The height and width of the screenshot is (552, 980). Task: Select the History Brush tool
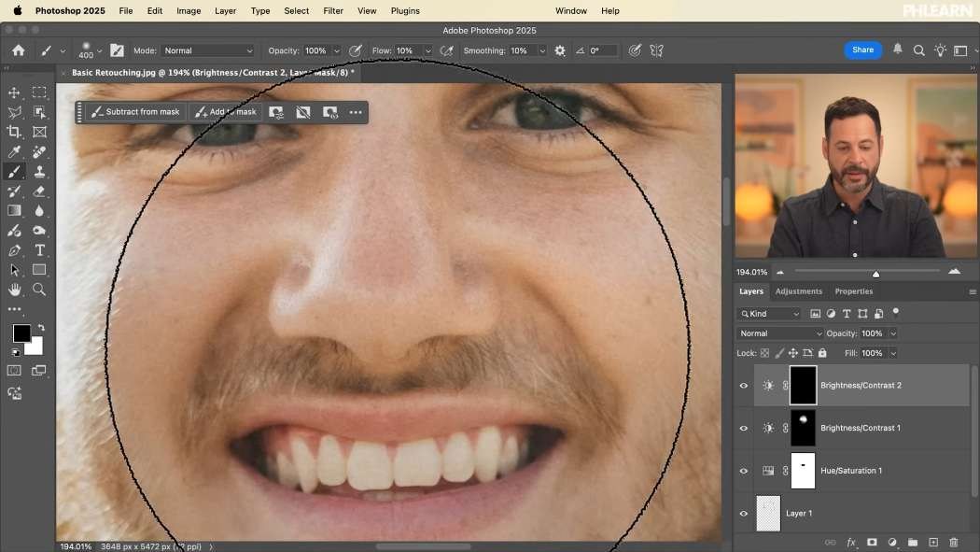coord(14,191)
